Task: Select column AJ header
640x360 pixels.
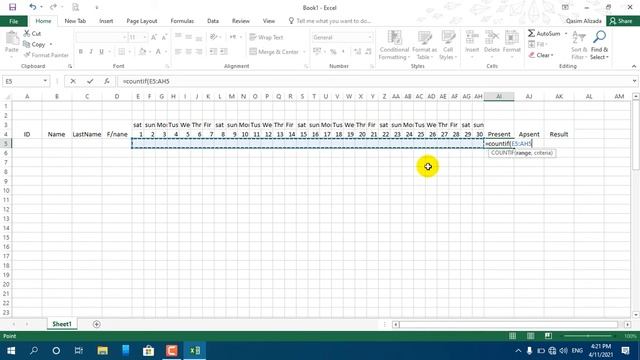Action: tap(529, 96)
